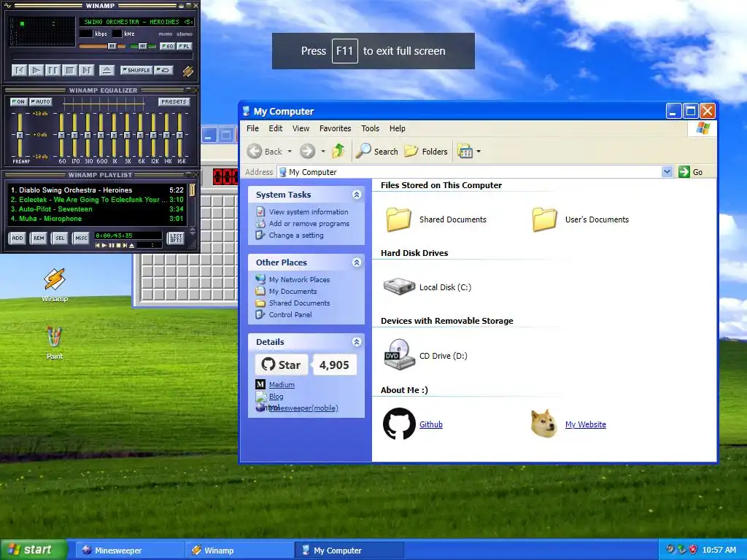Click the Forward arrow toolbar button
Screen dimensions: 747x560
coord(307,152)
